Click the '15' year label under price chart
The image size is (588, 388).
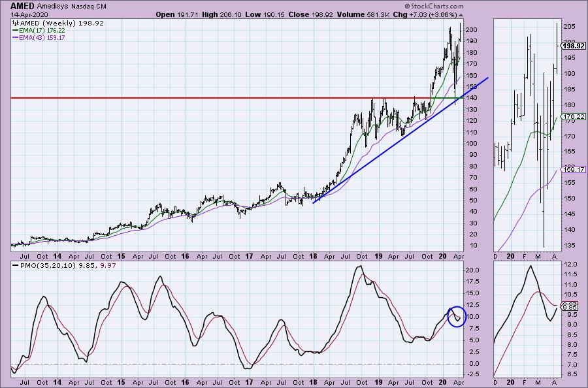(121, 257)
